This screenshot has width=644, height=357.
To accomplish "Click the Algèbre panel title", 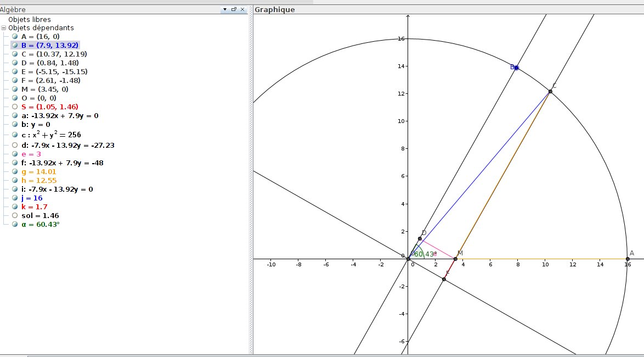I will coord(13,9).
